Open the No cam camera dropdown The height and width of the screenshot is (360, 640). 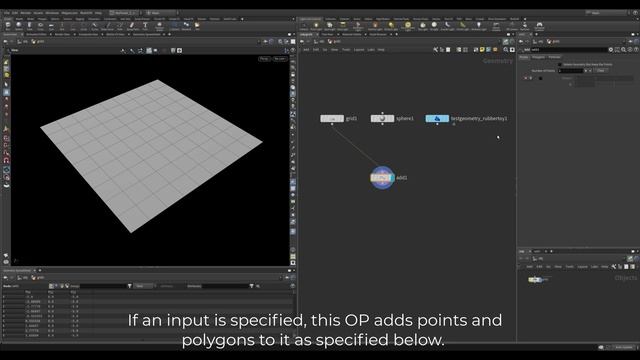(280, 59)
